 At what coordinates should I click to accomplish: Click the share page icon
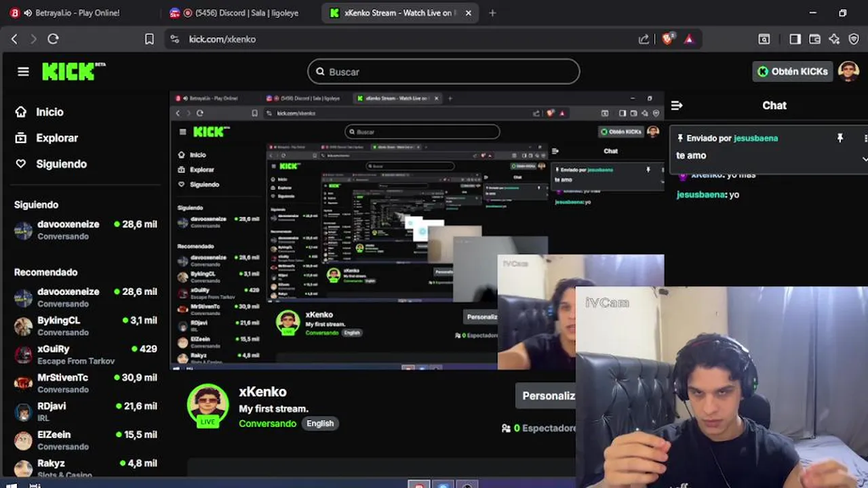644,39
